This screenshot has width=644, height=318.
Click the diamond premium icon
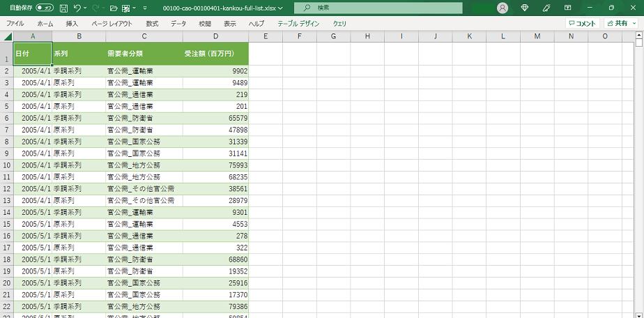coord(525,8)
